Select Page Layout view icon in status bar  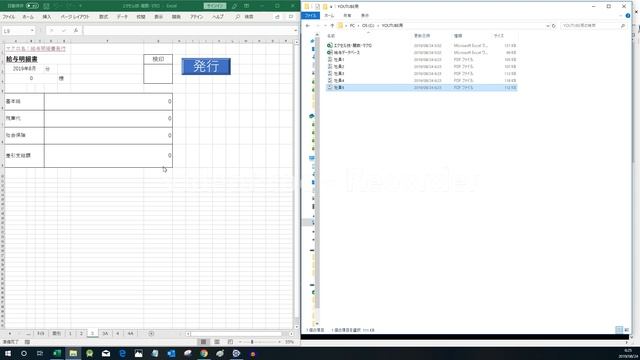click(x=217, y=342)
